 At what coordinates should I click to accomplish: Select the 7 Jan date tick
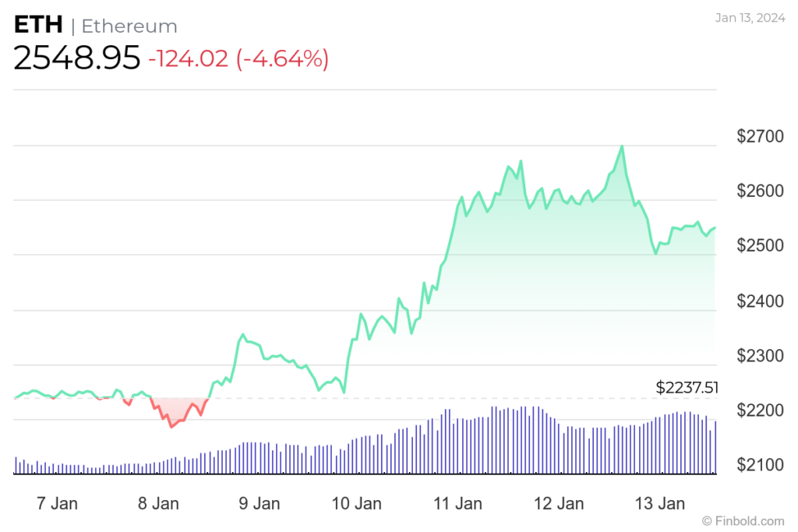[57, 503]
